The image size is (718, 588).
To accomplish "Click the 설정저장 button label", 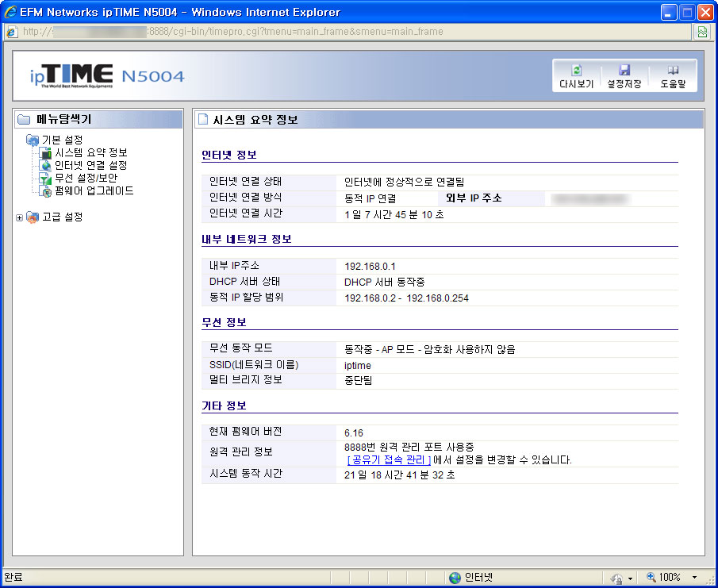I will [624, 84].
